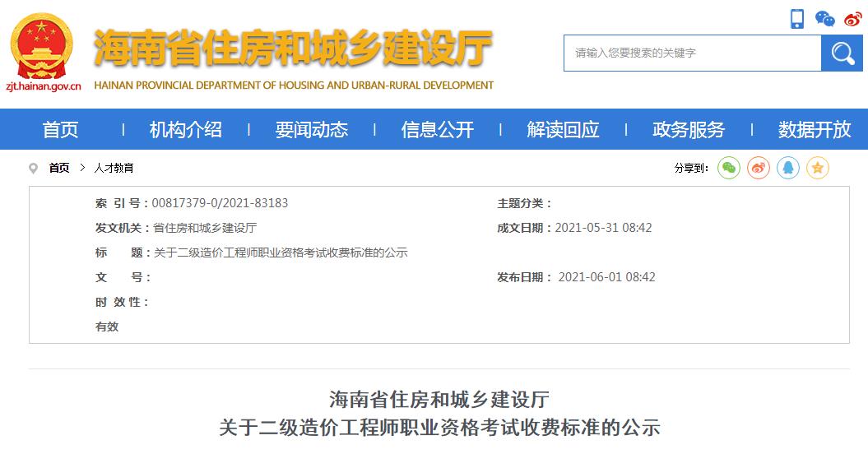Image resolution: width=868 pixels, height=454 pixels.
Task: Share to QQ via the blue penguin icon
Action: click(788, 168)
